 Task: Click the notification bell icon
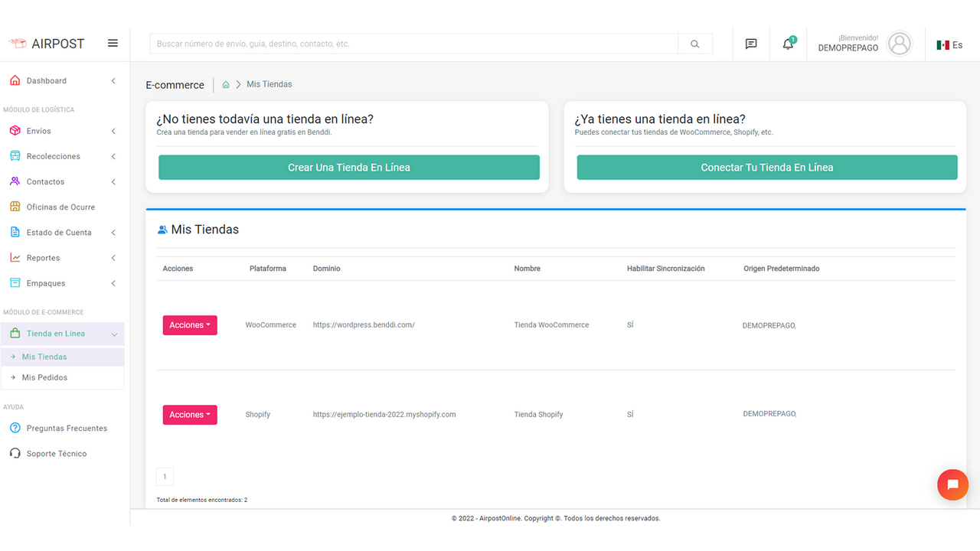787,44
